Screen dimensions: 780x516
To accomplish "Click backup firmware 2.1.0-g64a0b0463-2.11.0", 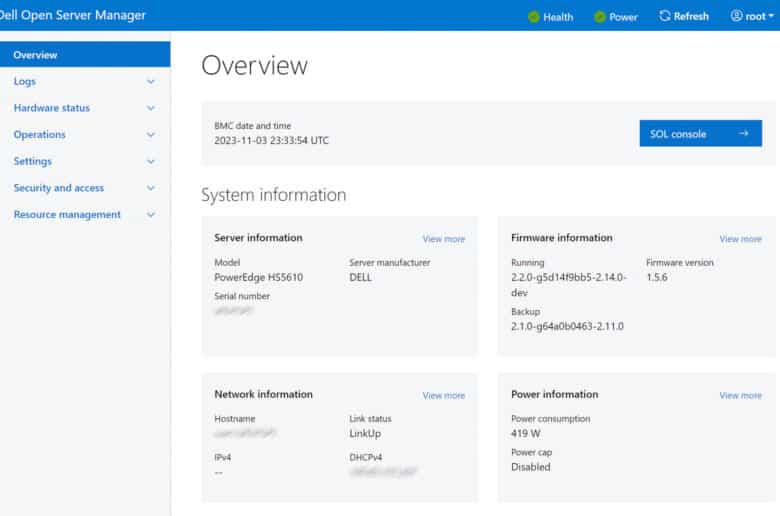I will 568,326.
